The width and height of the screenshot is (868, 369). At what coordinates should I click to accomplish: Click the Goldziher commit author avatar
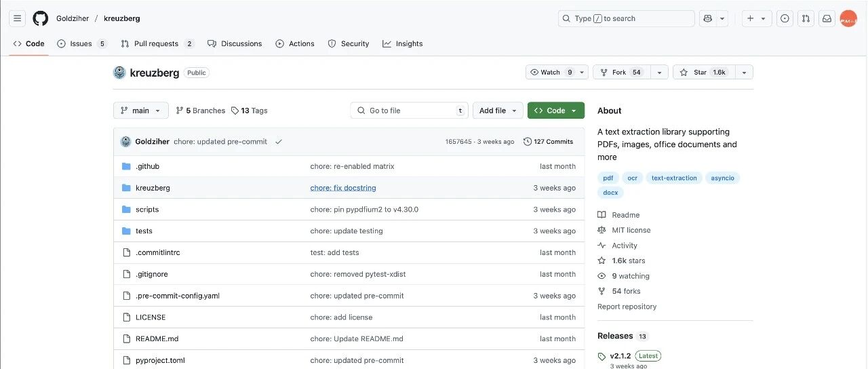pyautogui.click(x=125, y=142)
